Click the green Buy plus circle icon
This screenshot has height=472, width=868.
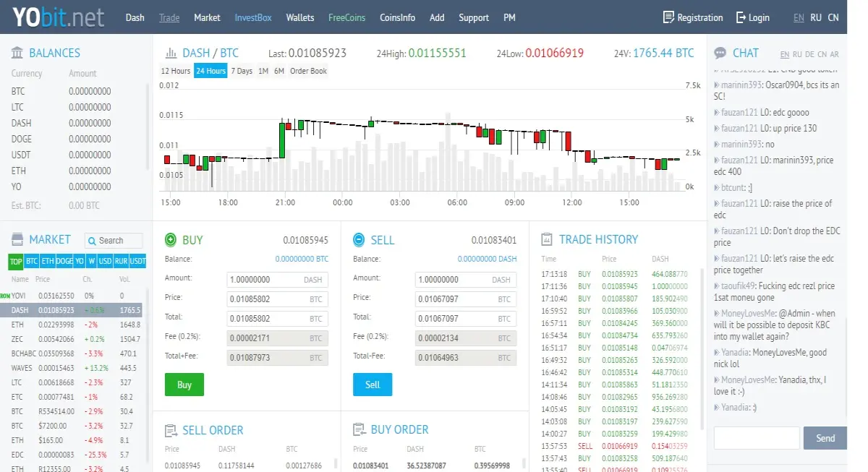(x=171, y=239)
